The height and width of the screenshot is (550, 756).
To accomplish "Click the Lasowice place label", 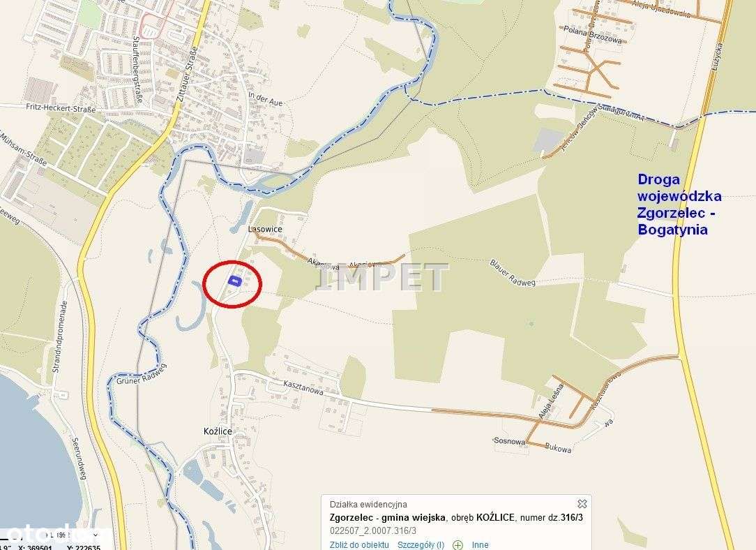I will click(x=265, y=229).
